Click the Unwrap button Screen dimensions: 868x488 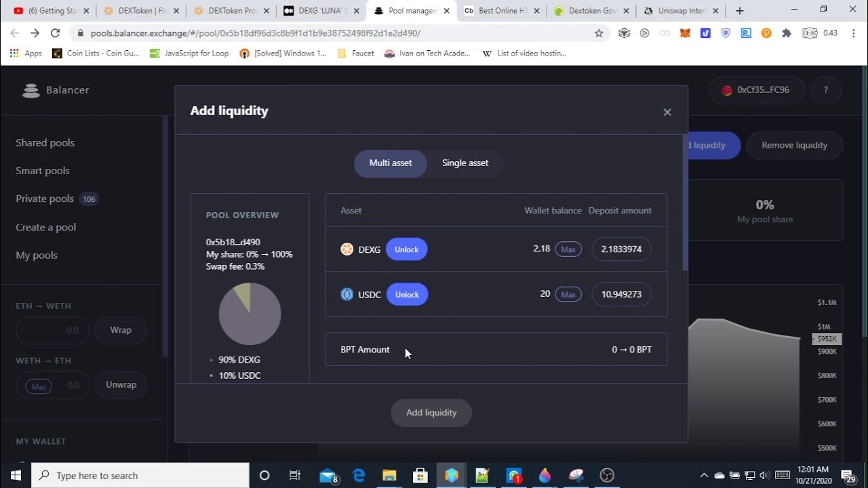[121, 385]
